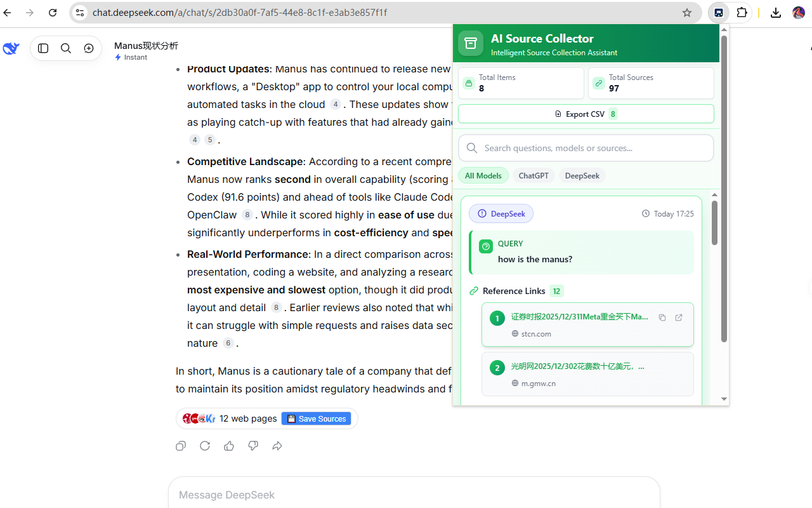Click the query text 'how is the manus?'
812x508 pixels.
click(x=535, y=259)
